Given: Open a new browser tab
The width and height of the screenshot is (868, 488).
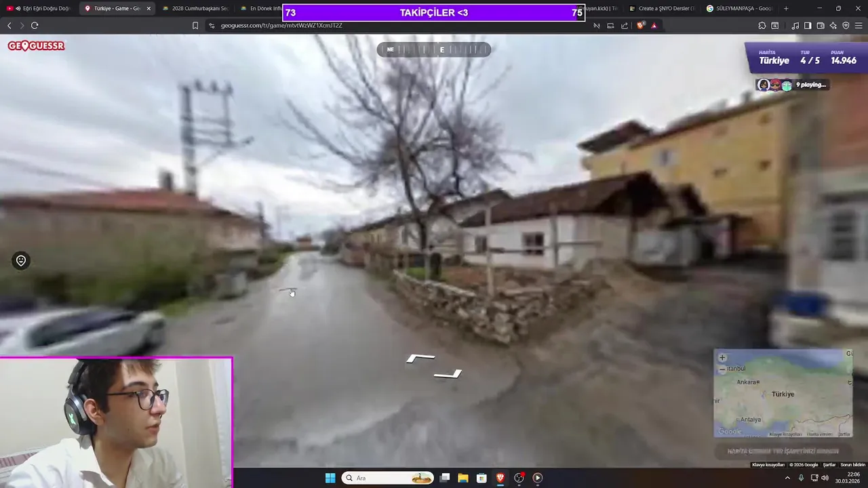Looking at the screenshot, I should tap(786, 8).
